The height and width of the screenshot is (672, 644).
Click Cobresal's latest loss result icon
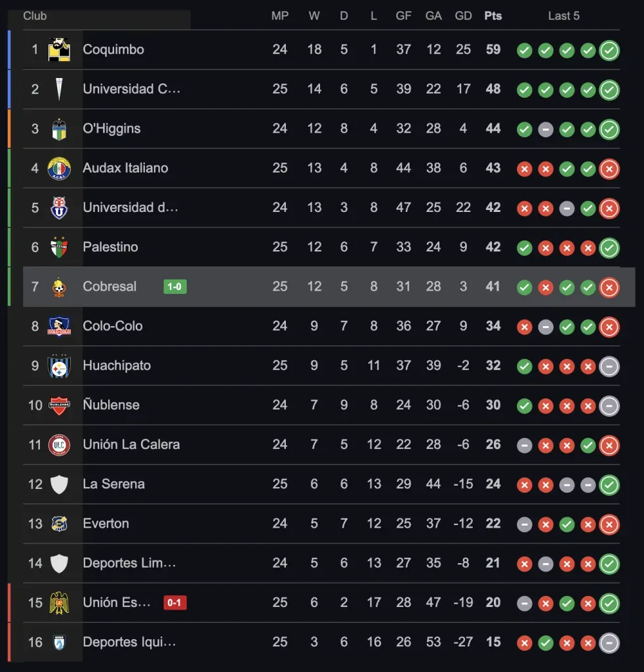tap(609, 287)
